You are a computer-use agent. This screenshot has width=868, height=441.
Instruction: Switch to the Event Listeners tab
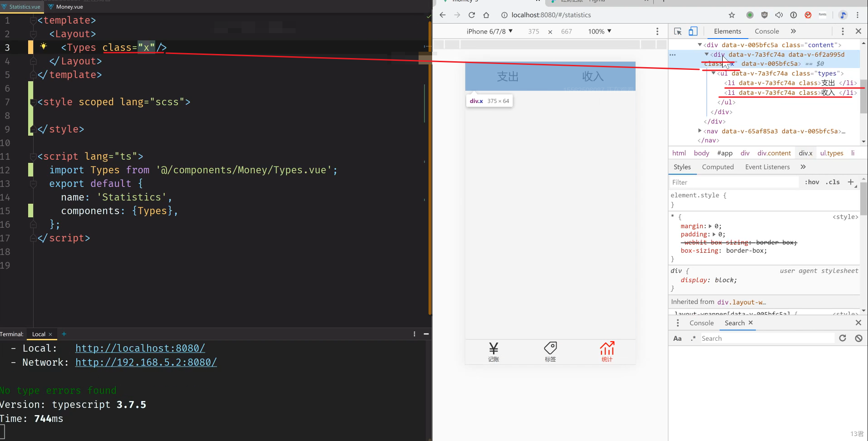tap(767, 167)
